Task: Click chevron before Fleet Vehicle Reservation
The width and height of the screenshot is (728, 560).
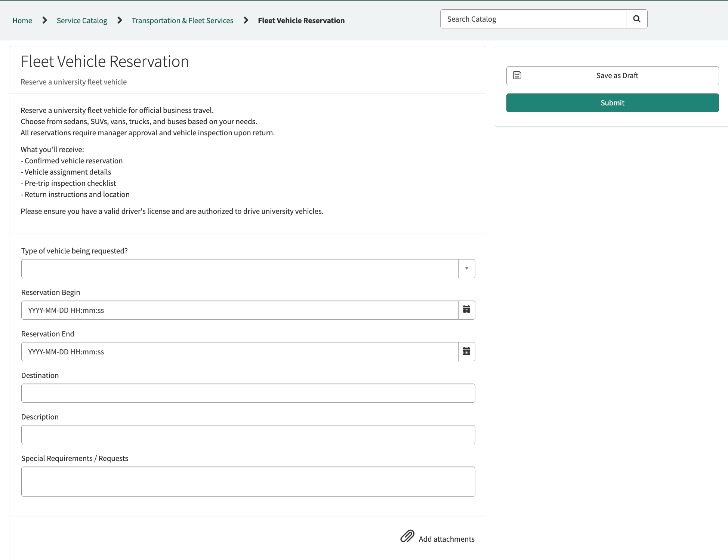Action: coord(246,21)
